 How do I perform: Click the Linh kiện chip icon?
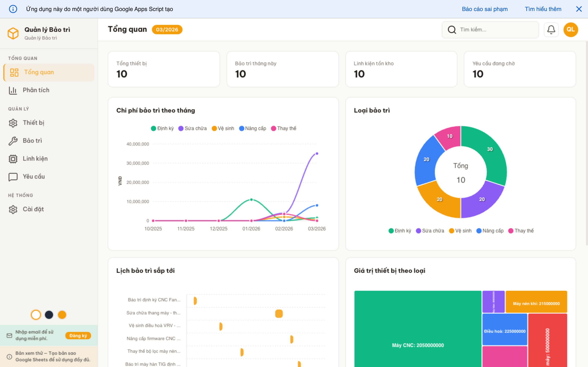pos(13,159)
